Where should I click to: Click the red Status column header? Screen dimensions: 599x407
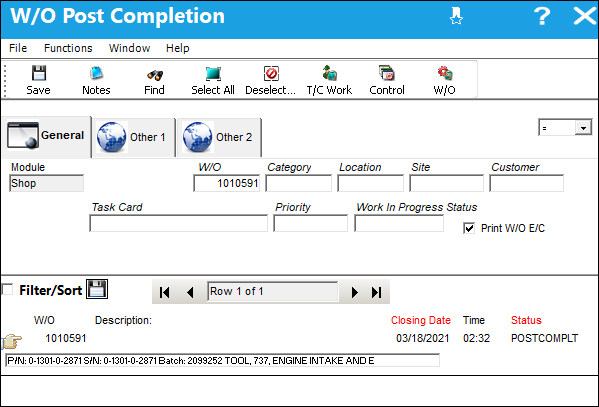526,320
